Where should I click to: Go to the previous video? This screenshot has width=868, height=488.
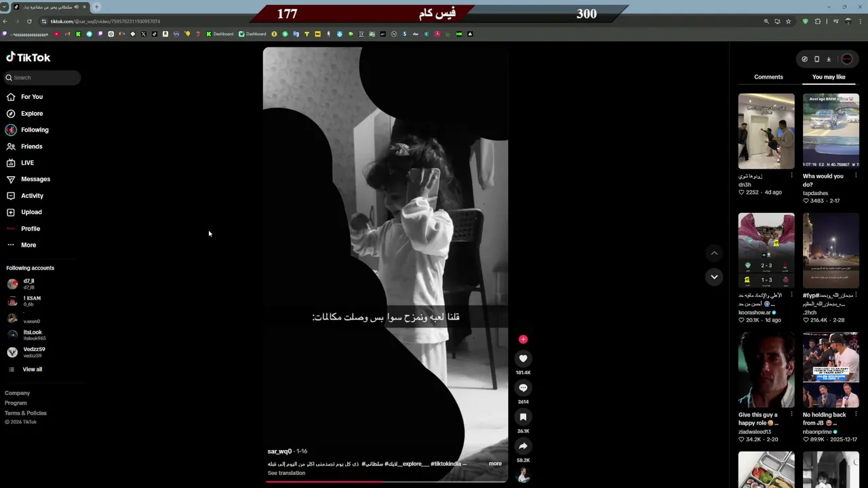(x=714, y=253)
